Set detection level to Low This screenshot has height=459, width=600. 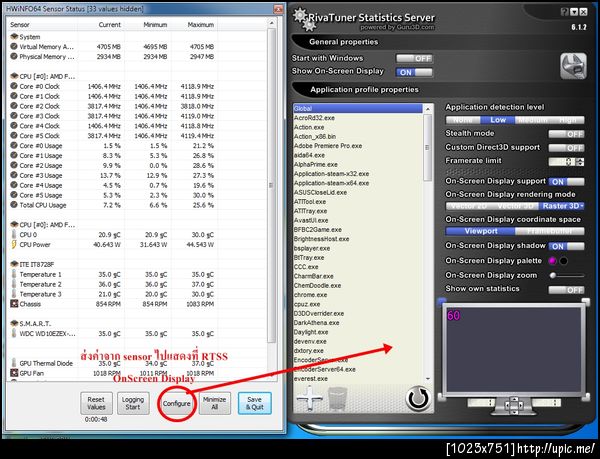[498, 120]
